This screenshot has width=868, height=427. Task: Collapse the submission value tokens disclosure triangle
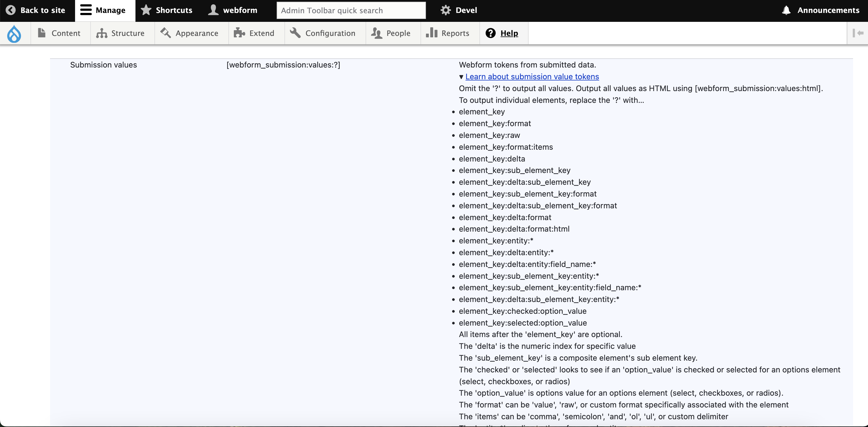tap(461, 77)
